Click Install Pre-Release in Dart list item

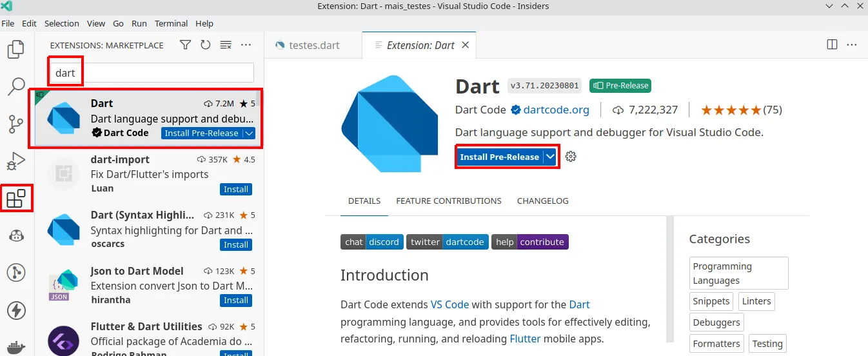pyautogui.click(x=201, y=133)
